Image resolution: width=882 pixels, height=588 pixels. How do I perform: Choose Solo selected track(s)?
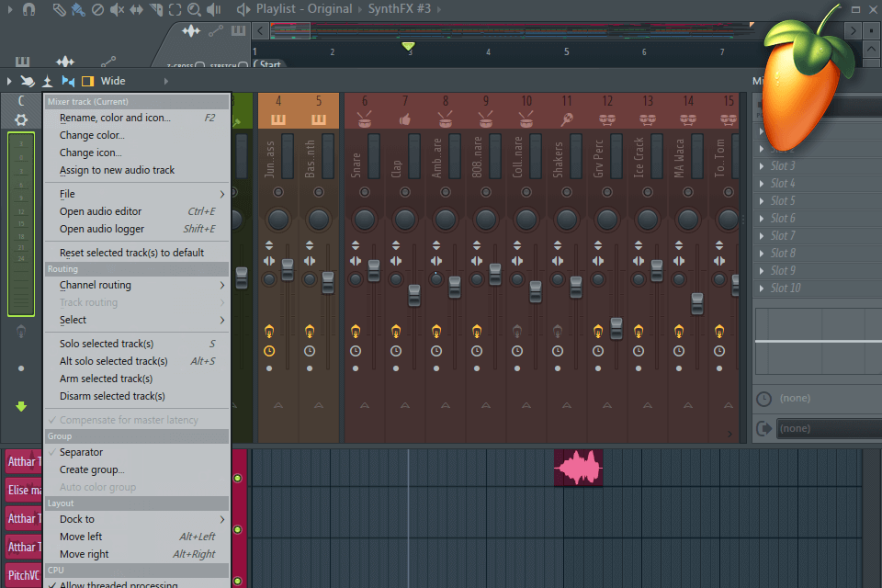tap(138, 344)
